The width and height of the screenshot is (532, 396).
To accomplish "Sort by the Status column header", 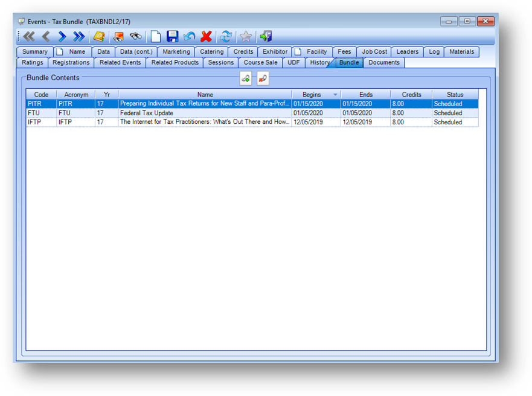I will click(455, 95).
